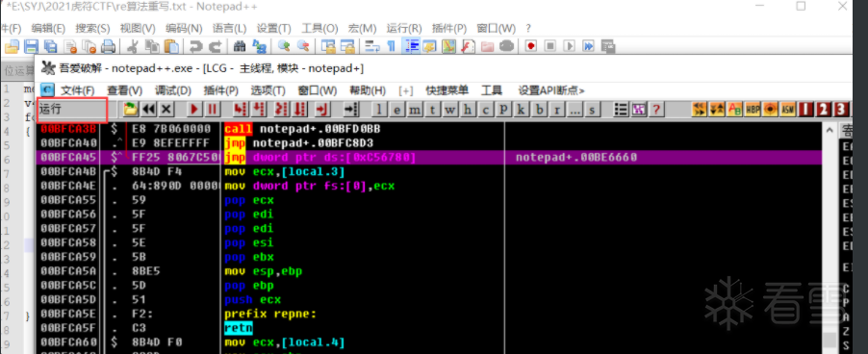The width and height of the screenshot is (868, 354).
Task: Click the AB text plugin icon
Action: coord(734,110)
